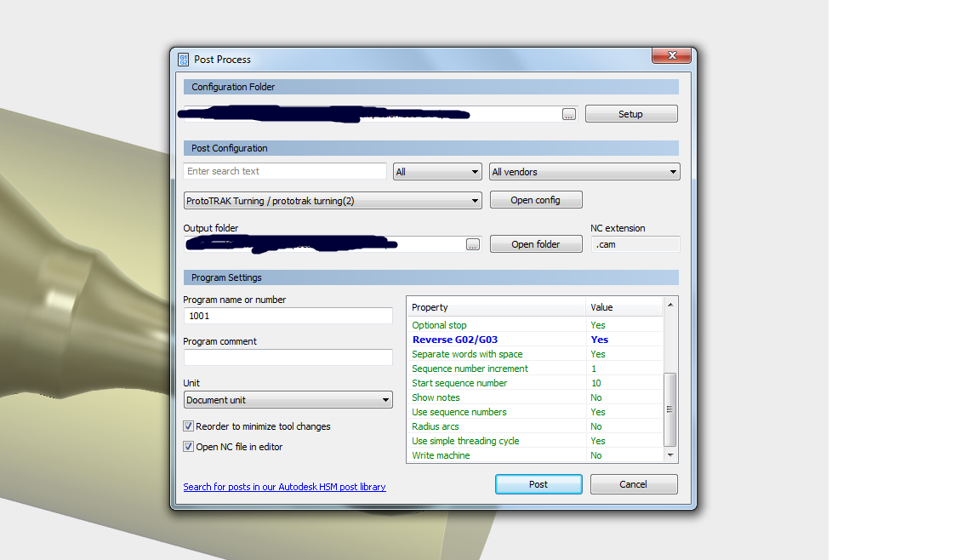Click the Open folder button
Viewport: 980px width, 560px height.
(536, 244)
